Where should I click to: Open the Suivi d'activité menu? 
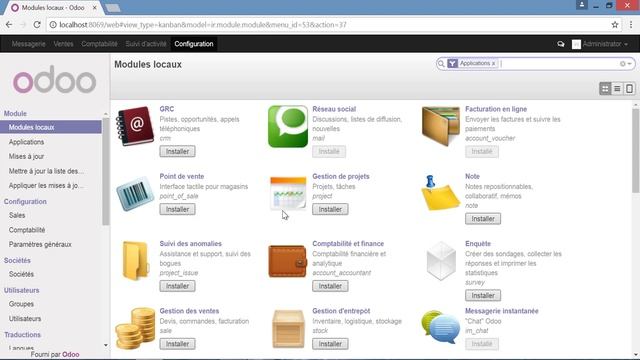(x=146, y=44)
